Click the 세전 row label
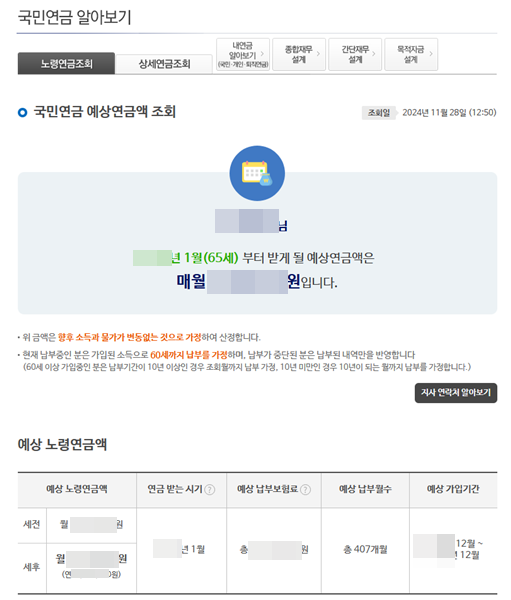511x600 pixels. tap(32, 524)
